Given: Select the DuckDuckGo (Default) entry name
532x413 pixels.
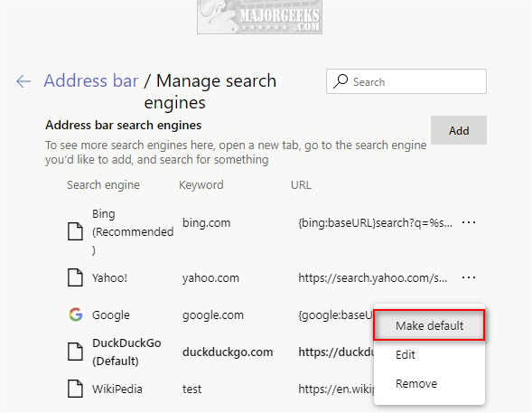Looking at the screenshot, I should click(126, 352).
